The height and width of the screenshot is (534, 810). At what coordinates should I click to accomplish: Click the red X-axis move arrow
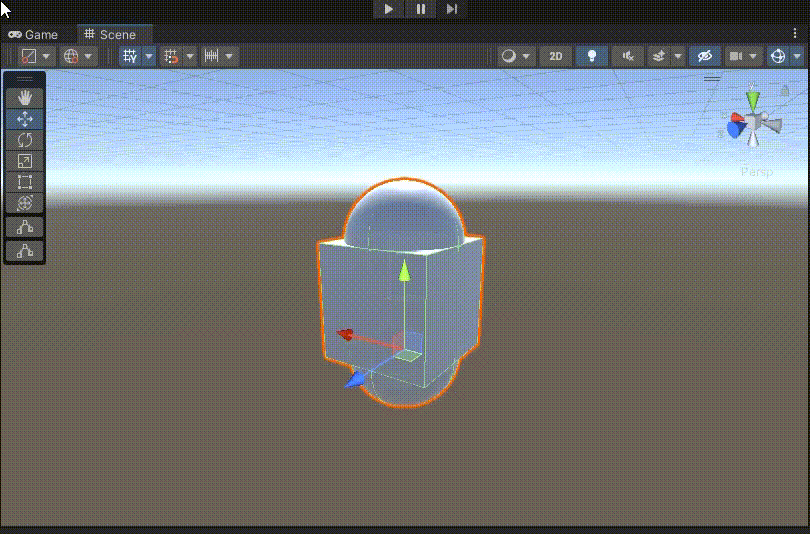(345, 335)
